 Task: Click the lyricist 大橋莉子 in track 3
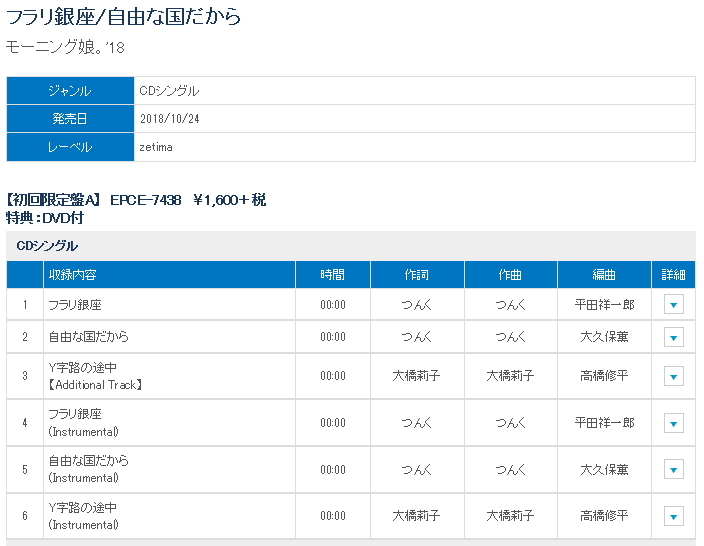(417, 376)
